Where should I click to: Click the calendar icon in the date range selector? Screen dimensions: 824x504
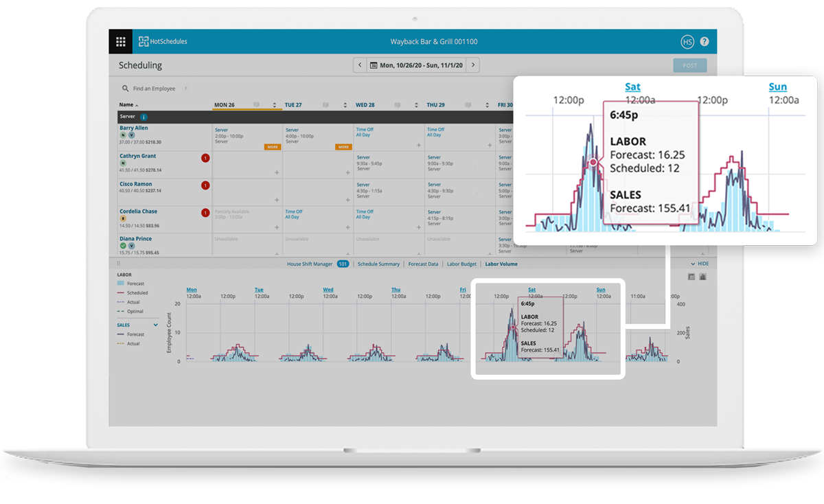[x=374, y=65]
